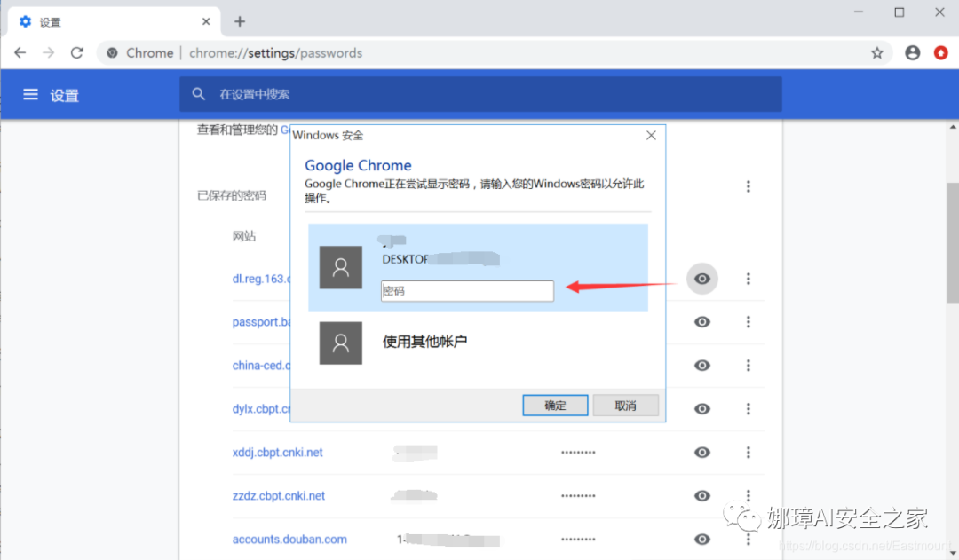
Task: Choose 使用其他帐户 option
Action: [x=424, y=342]
